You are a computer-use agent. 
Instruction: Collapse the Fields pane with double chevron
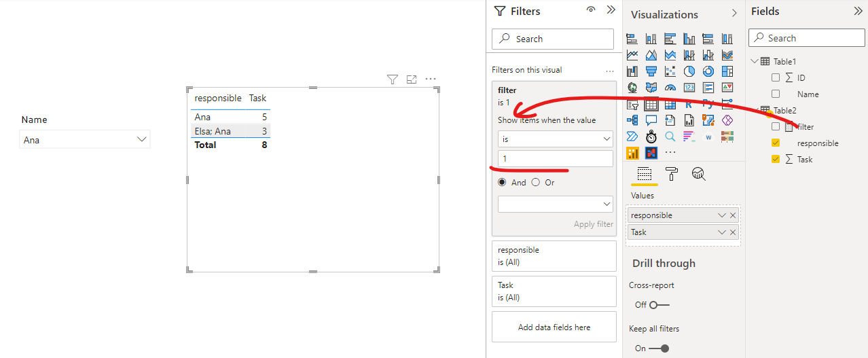(857, 11)
